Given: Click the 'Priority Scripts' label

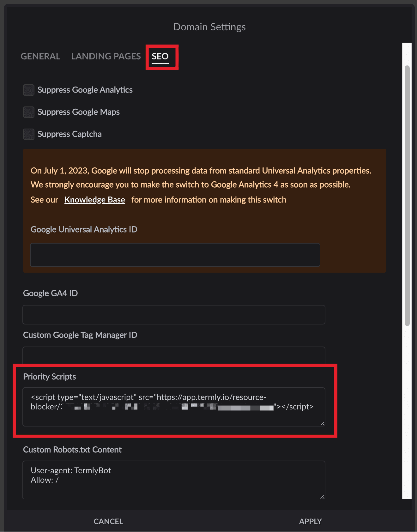Looking at the screenshot, I should click(x=50, y=377).
